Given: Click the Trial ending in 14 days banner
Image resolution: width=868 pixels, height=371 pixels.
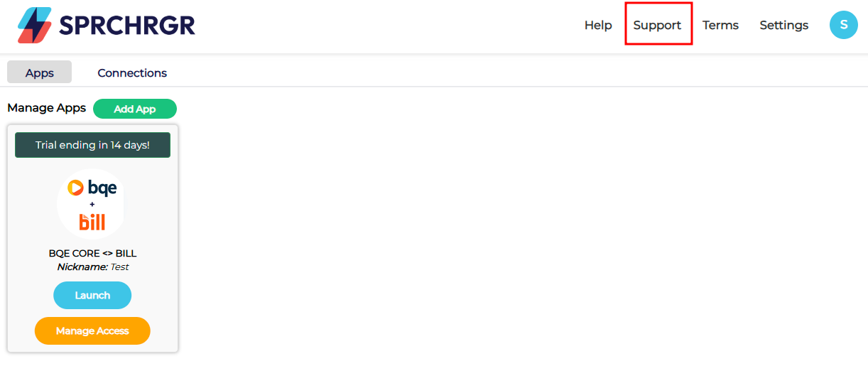Looking at the screenshot, I should [92, 145].
